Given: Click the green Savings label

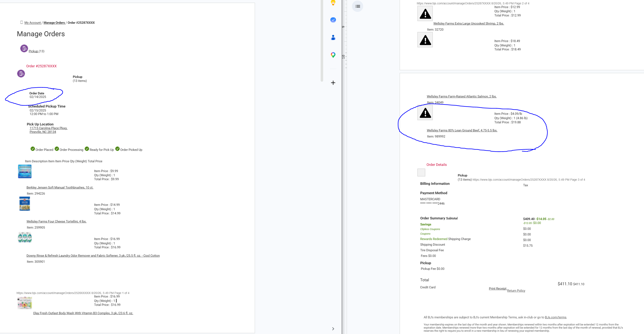Looking at the screenshot, I should 426,225.
